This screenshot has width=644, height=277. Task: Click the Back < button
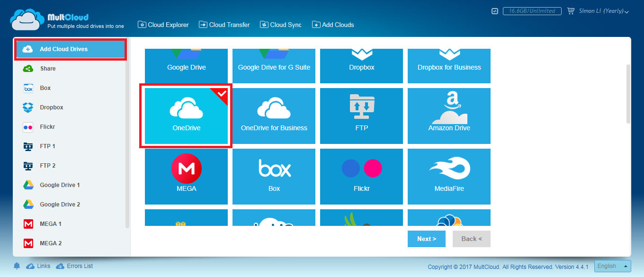pyautogui.click(x=471, y=239)
